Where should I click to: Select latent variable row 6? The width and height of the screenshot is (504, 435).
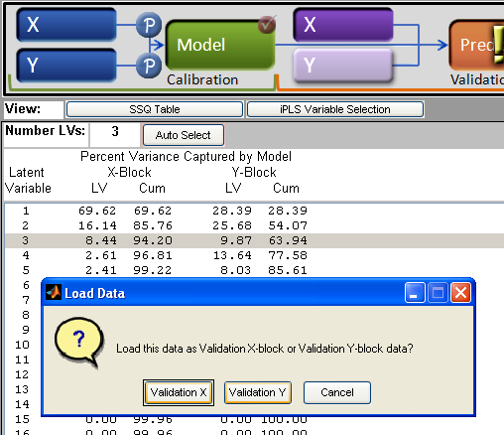pos(26,285)
